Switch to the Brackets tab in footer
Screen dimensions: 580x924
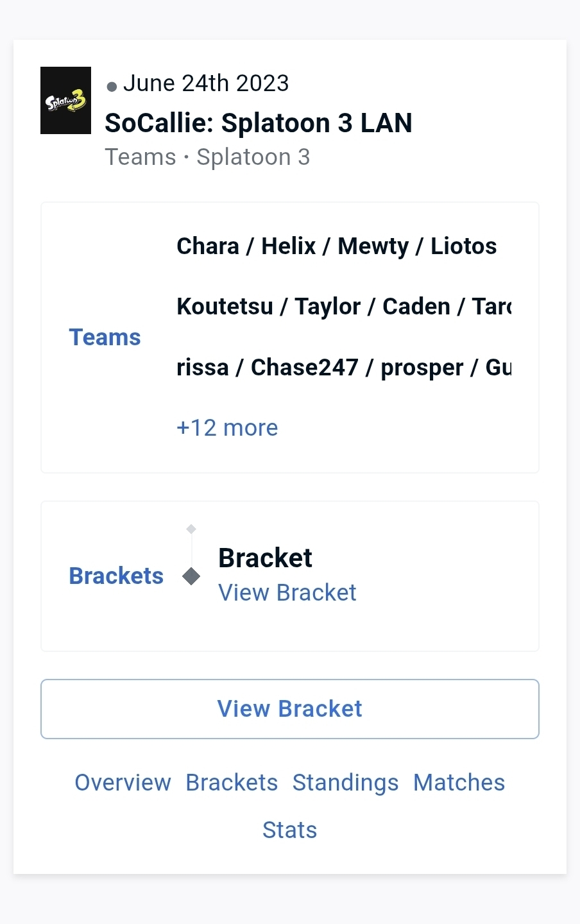(x=232, y=783)
